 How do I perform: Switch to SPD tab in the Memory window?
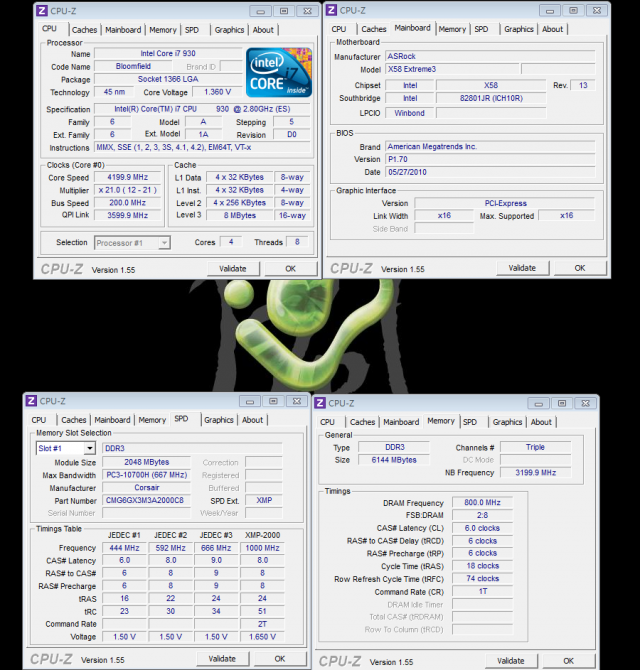470,422
